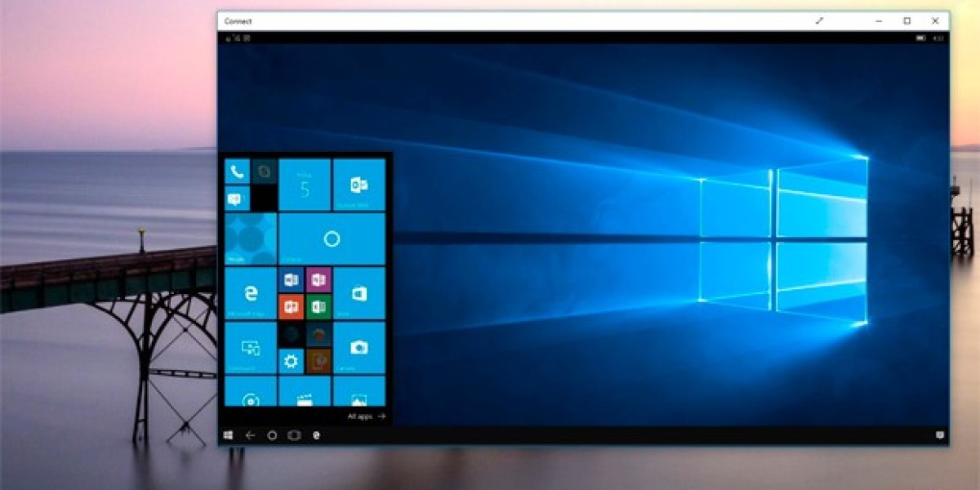Open the Movies & TV tile
Screen dimensions: 980x490
305,391
